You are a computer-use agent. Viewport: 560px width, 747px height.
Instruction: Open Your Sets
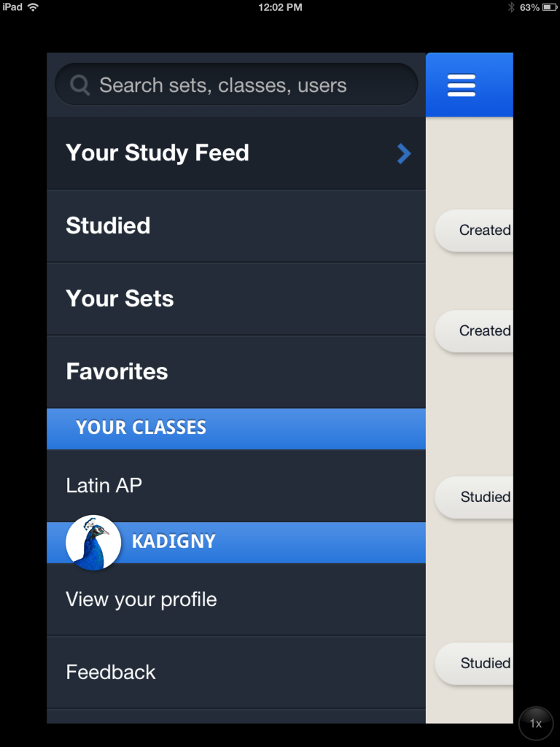(236, 299)
